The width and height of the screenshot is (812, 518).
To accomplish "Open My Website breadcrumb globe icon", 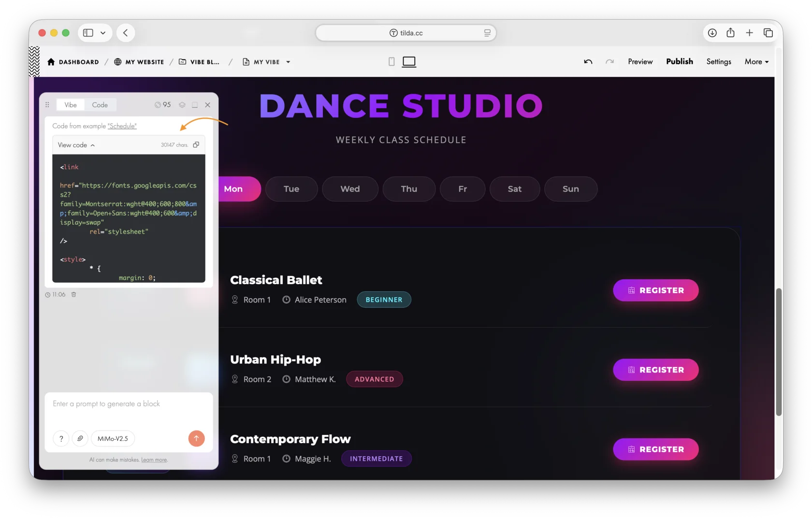I will 117,62.
